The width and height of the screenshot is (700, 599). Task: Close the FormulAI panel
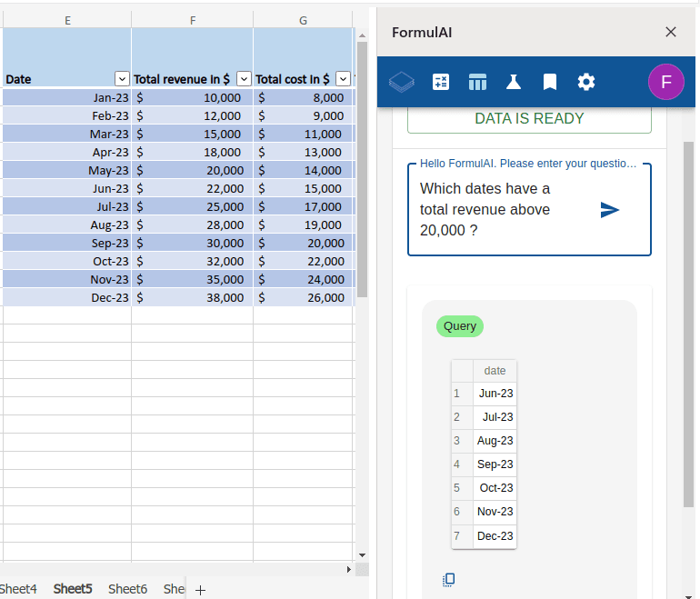click(x=671, y=32)
